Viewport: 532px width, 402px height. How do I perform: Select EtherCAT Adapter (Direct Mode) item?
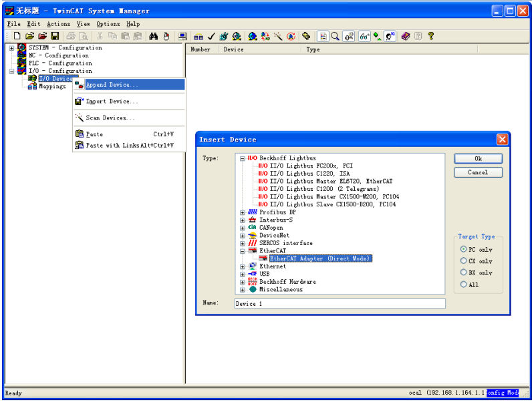click(321, 258)
